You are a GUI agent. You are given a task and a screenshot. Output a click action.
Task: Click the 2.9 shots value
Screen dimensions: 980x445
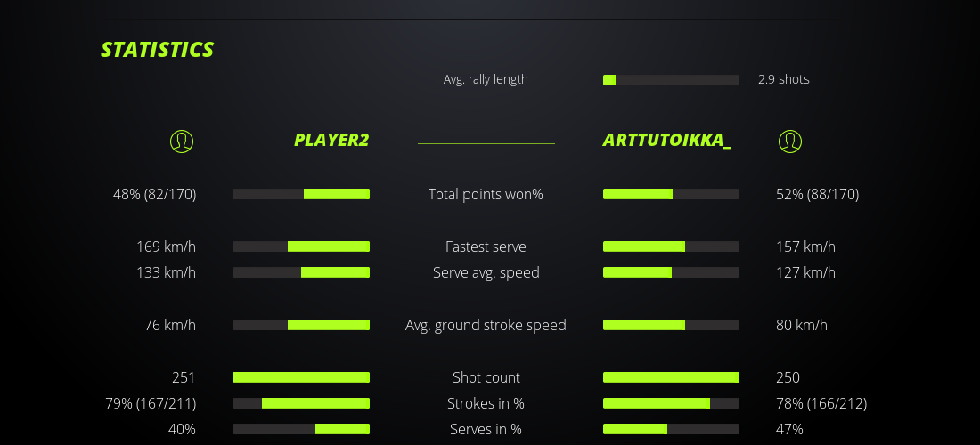pyautogui.click(x=784, y=79)
